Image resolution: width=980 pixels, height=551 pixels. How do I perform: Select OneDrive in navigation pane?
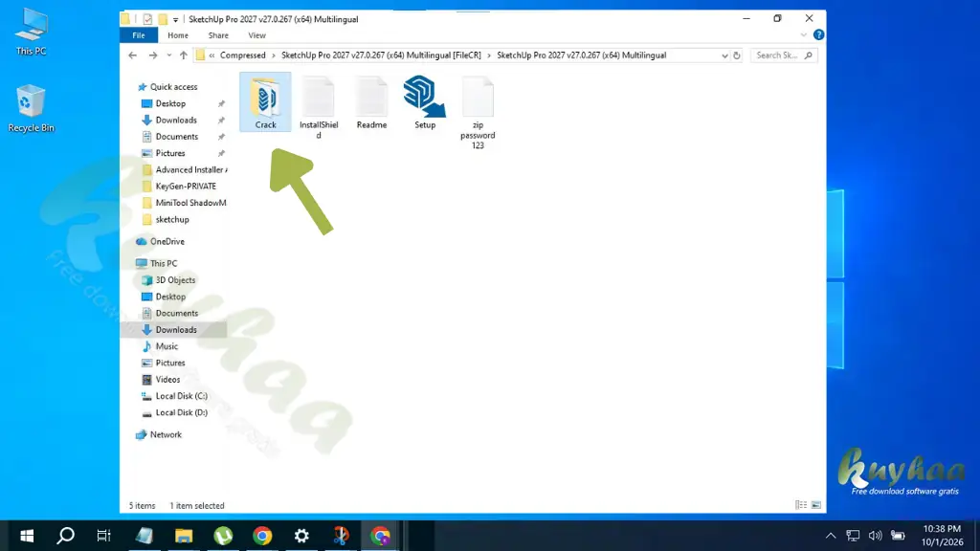(x=161, y=242)
